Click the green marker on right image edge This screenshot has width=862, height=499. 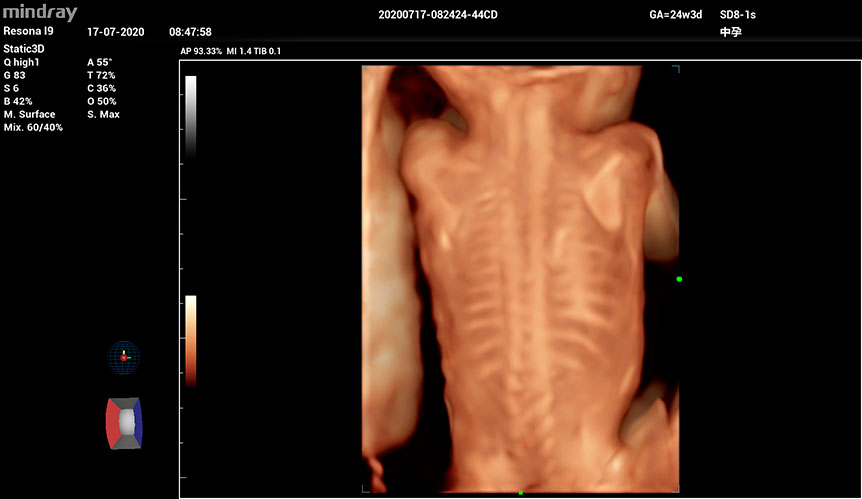(x=679, y=279)
